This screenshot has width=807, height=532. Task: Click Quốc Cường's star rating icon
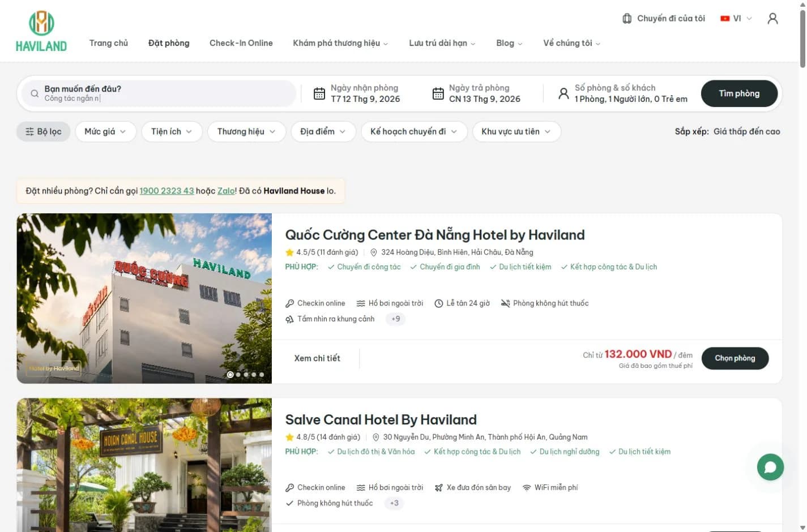289,252
